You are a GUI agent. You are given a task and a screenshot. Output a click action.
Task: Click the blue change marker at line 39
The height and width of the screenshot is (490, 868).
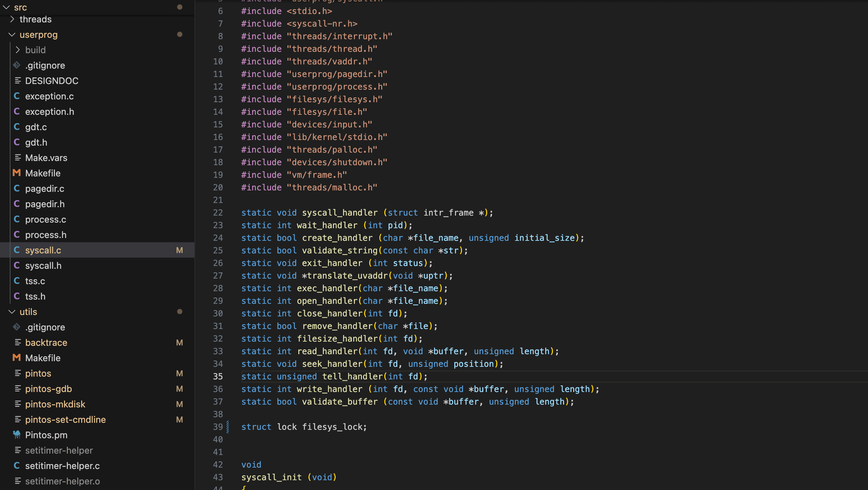click(228, 427)
